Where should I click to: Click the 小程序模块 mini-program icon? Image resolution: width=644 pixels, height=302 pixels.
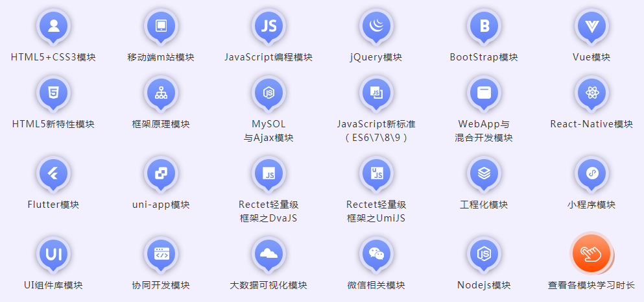tap(591, 174)
